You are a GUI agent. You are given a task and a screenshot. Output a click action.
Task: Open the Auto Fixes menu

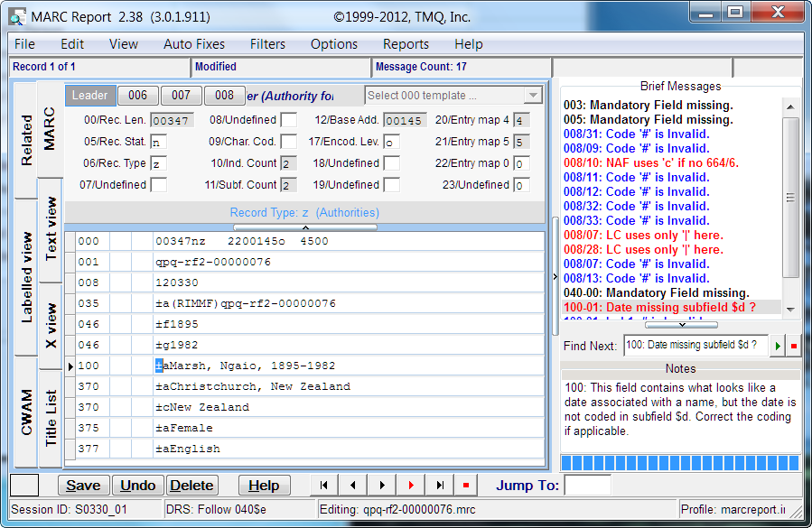coord(194,44)
